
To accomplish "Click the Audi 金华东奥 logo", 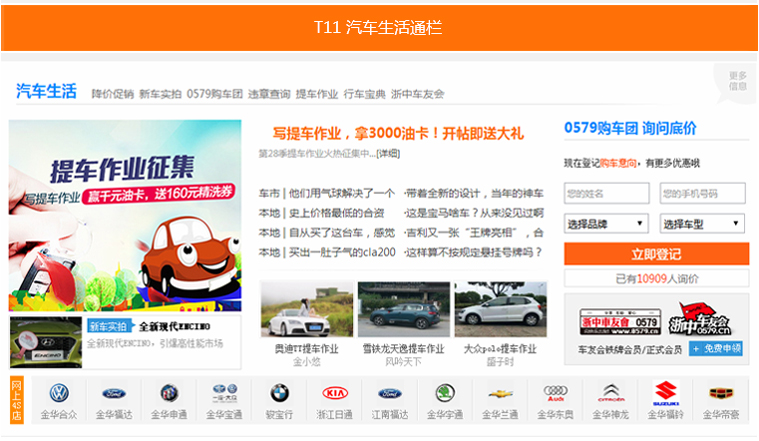I will tap(555, 393).
